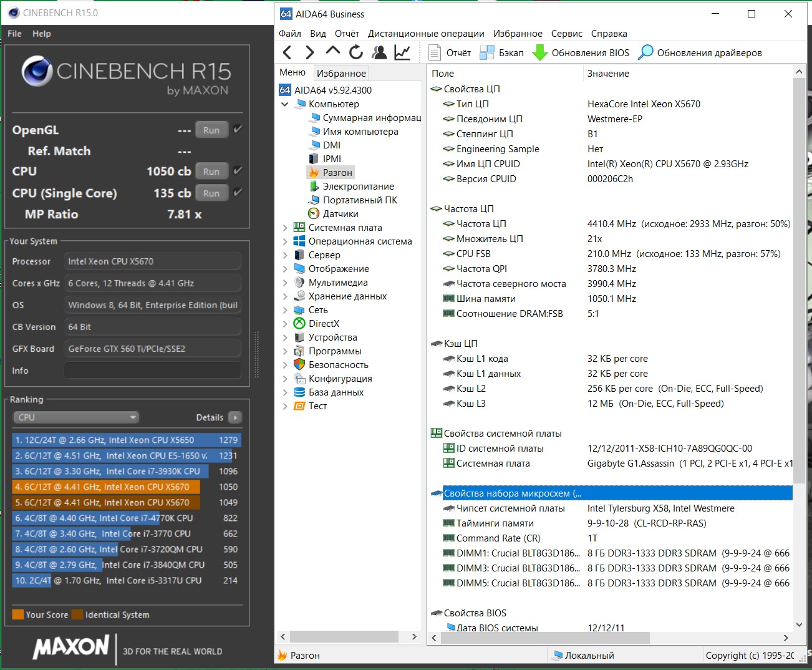Screen dimensions: 812x670
Task: Open the CPU ranking dropdown in Cinebench
Action: (76, 417)
